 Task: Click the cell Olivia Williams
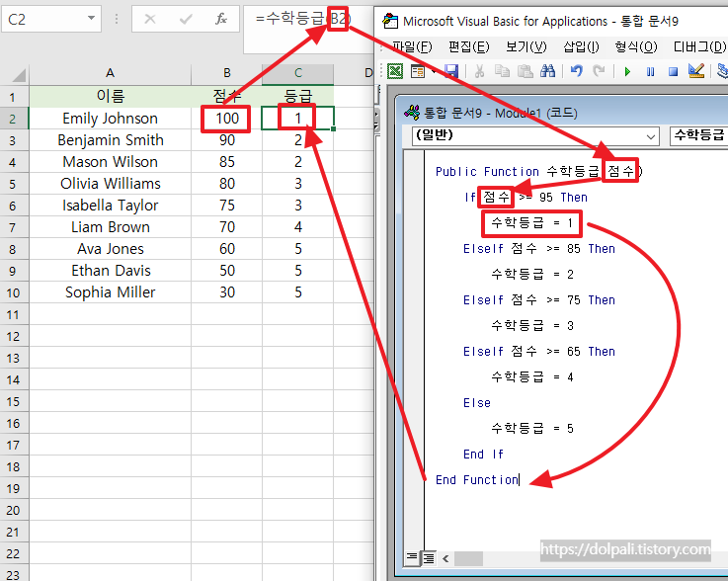pyautogui.click(x=110, y=184)
